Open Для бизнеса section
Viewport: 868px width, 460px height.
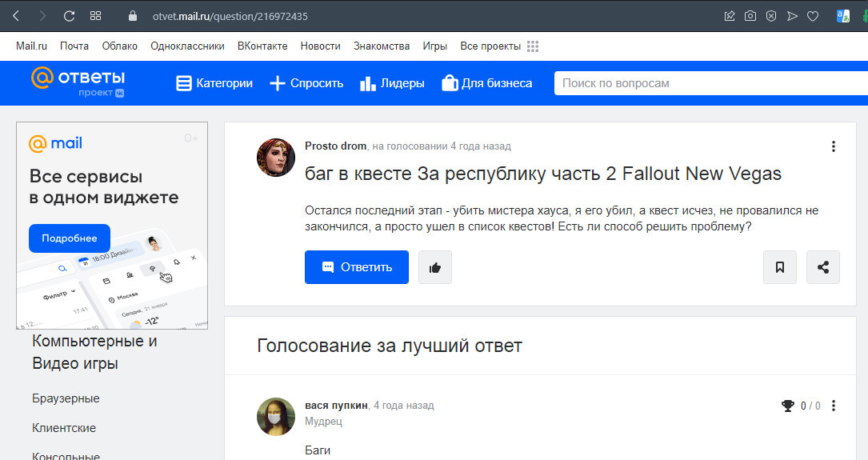coord(486,83)
